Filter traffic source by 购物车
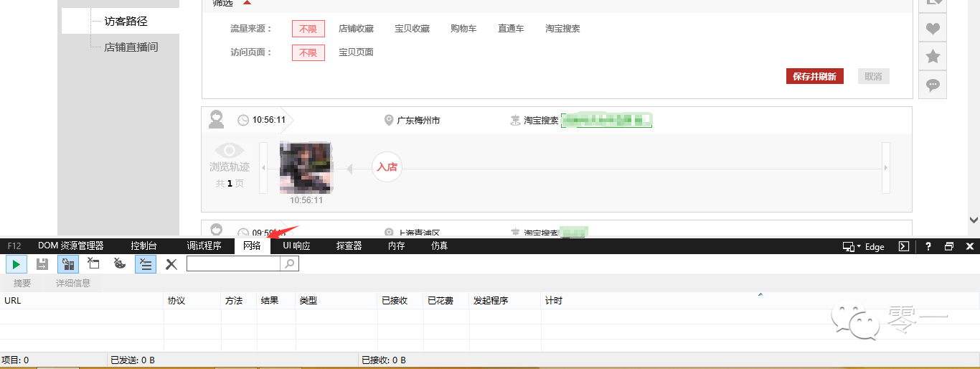The image size is (980, 369). [463, 29]
